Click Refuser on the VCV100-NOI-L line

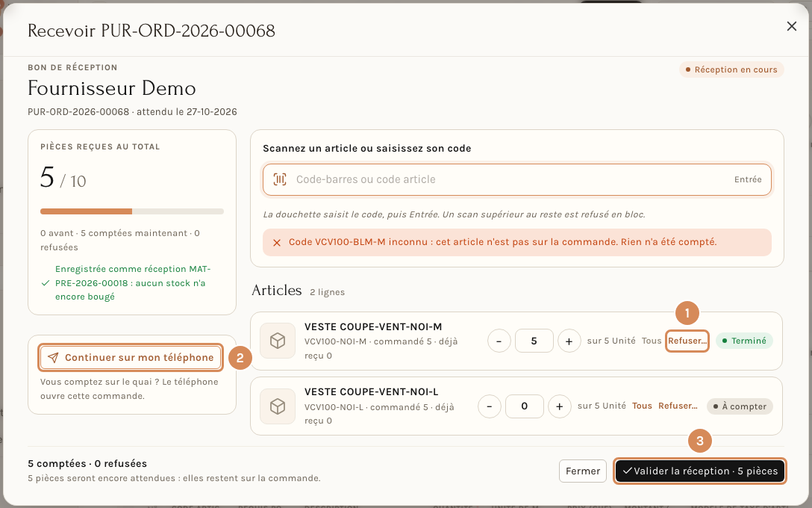678,406
